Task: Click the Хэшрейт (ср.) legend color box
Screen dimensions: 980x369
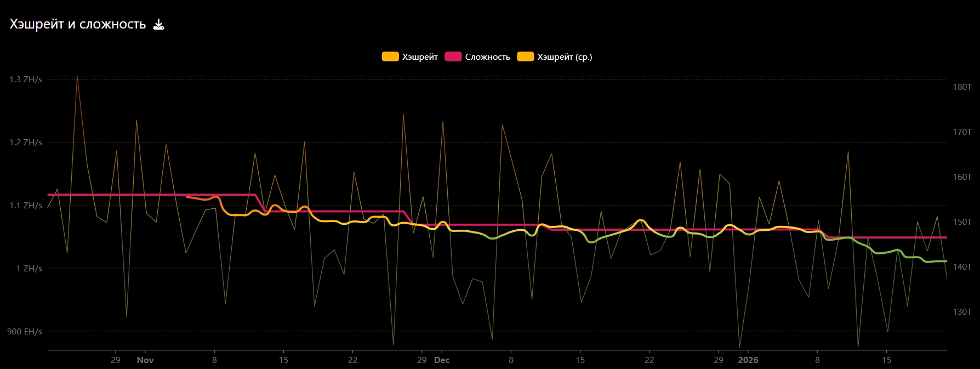Action: coord(525,56)
